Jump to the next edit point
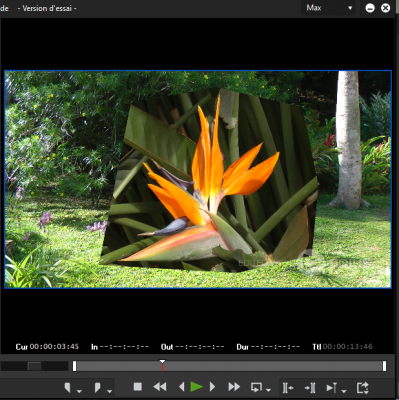The width and height of the screenshot is (399, 400). pos(310,388)
